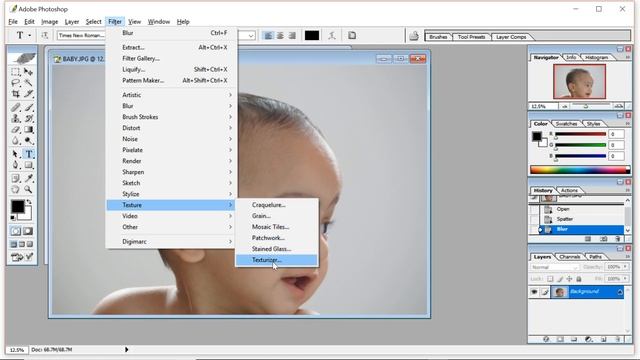Toggle lock all in Layers panel
Screen dimensions: 640x360
(579, 279)
